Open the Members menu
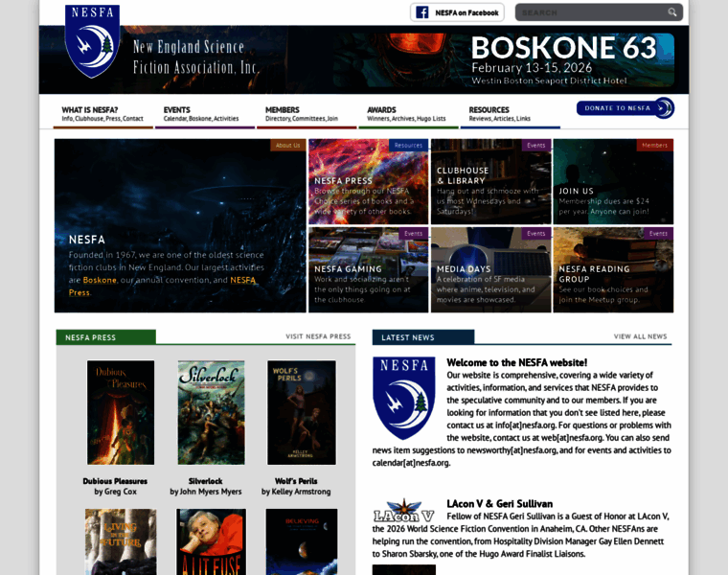Viewport: 728px width, 575px height. [x=307, y=114]
